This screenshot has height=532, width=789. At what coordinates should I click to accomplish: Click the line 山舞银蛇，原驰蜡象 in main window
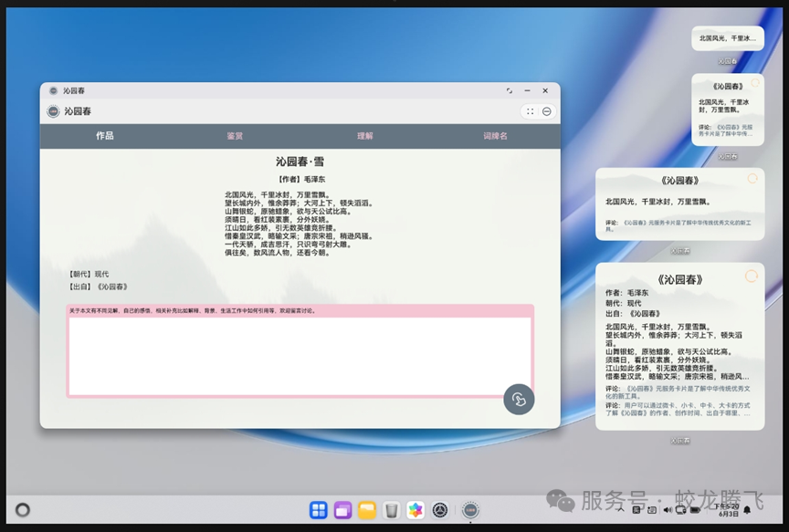(288, 211)
